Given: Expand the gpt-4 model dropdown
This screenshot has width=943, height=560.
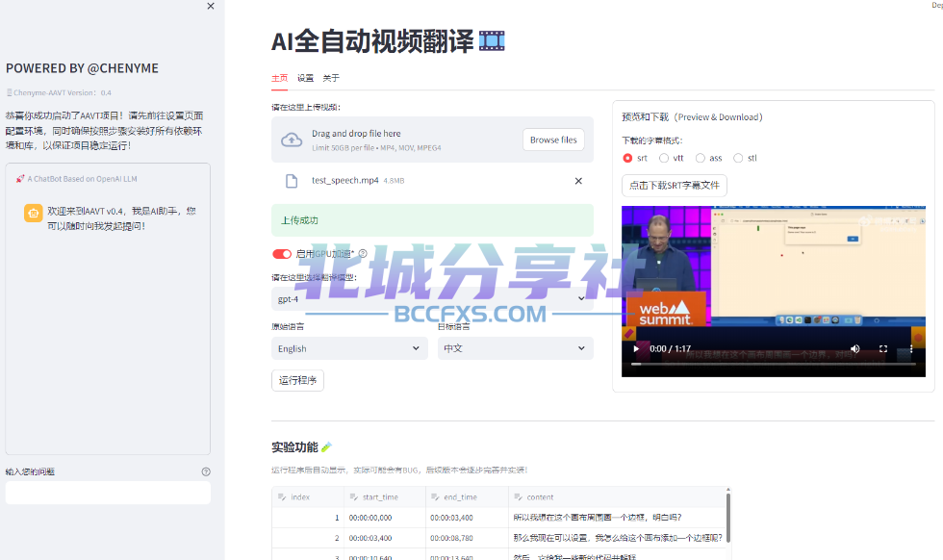Looking at the screenshot, I should (432, 299).
